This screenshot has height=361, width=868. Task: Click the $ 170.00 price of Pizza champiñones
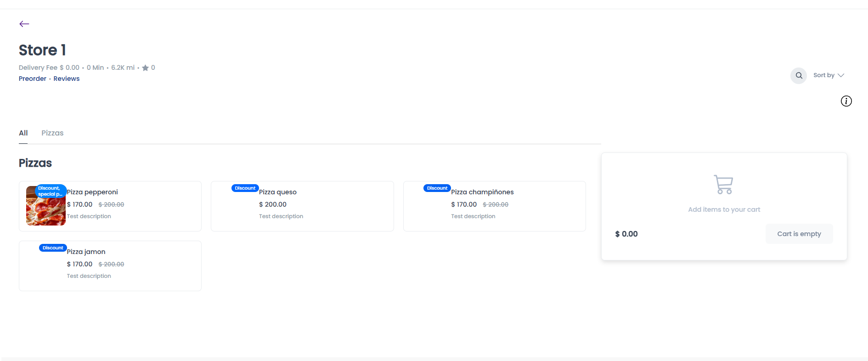click(x=464, y=204)
